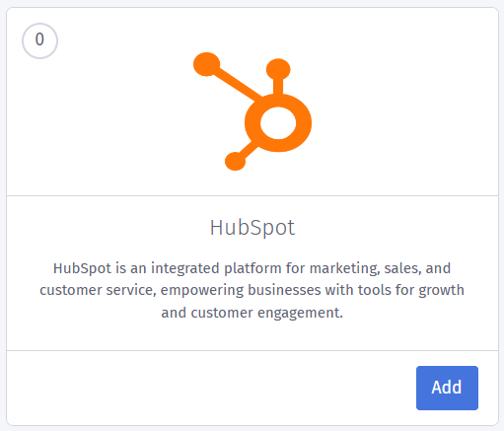Click the words "marketing, sales, and" in description
This screenshot has height=431, width=504.
tap(380, 268)
